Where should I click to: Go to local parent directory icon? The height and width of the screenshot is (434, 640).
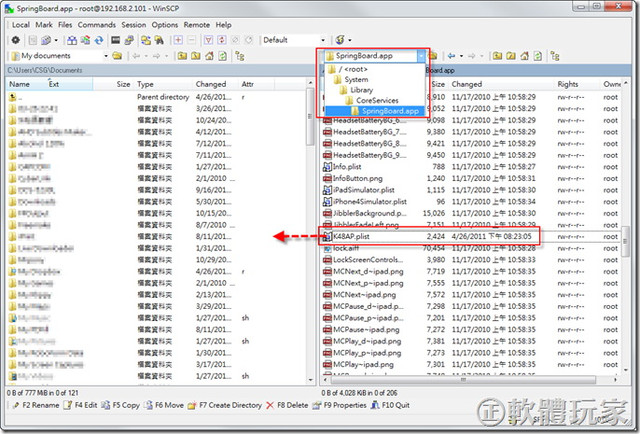point(182,56)
